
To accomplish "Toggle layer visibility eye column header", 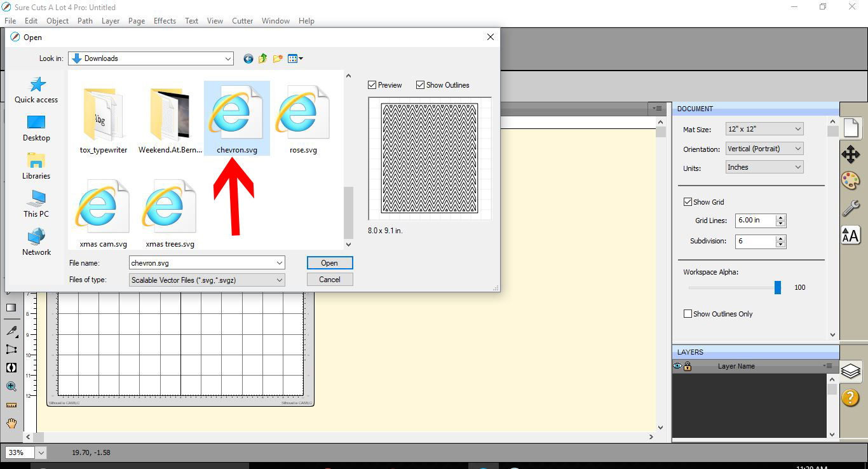I will (x=677, y=366).
